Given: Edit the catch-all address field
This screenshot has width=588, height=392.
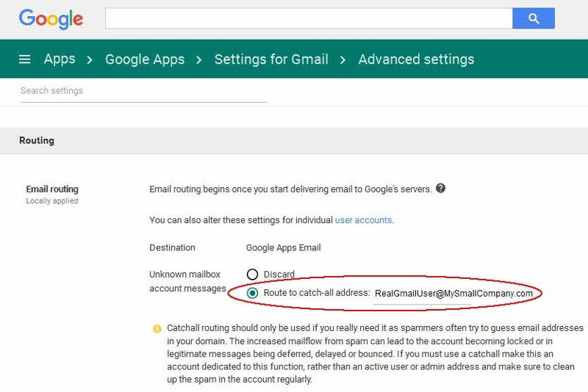Looking at the screenshot, I should (453, 294).
